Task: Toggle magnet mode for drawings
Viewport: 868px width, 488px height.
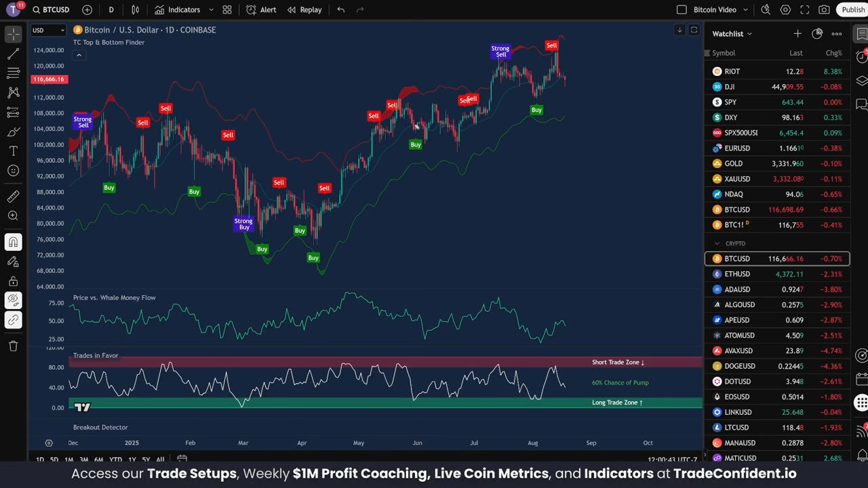Action: pyautogui.click(x=13, y=242)
